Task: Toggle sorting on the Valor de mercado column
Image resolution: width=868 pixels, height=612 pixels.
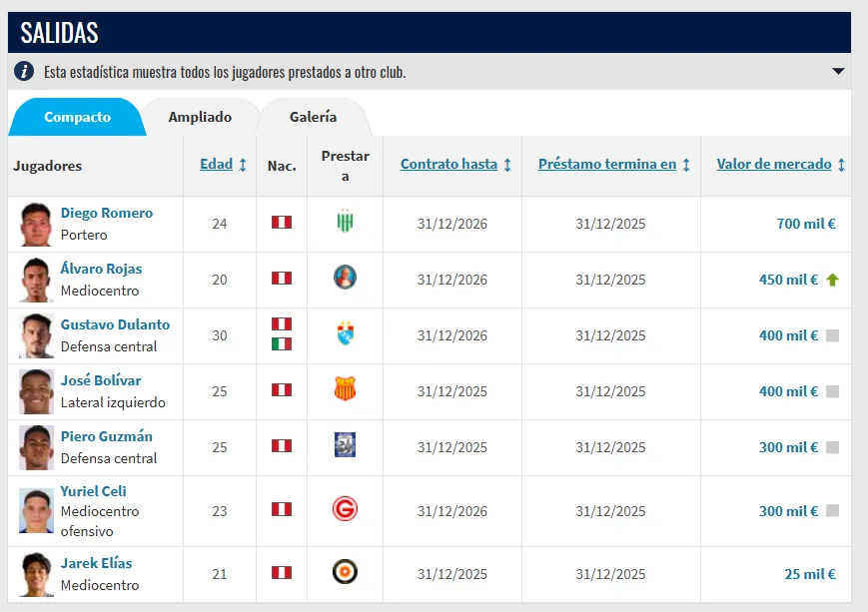Action: (776, 164)
